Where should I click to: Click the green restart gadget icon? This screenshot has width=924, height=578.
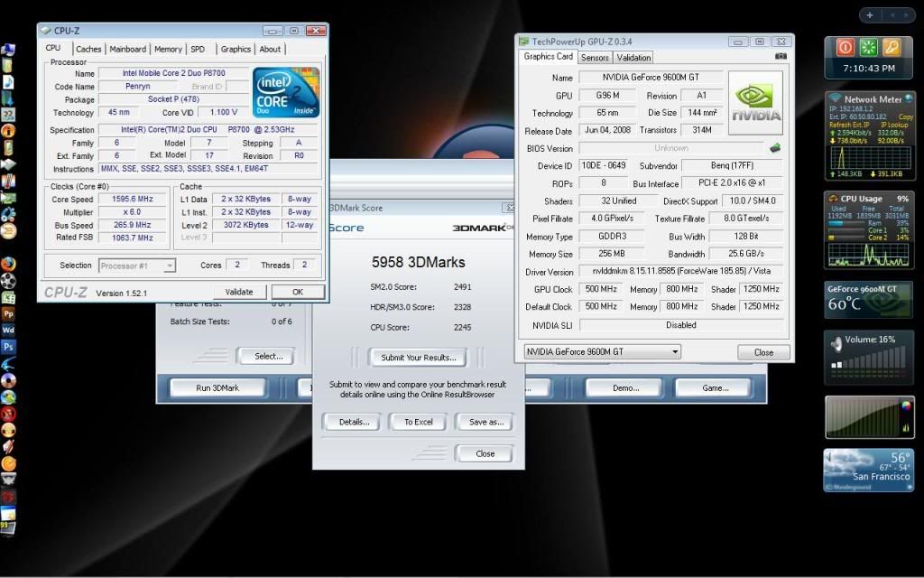click(869, 47)
